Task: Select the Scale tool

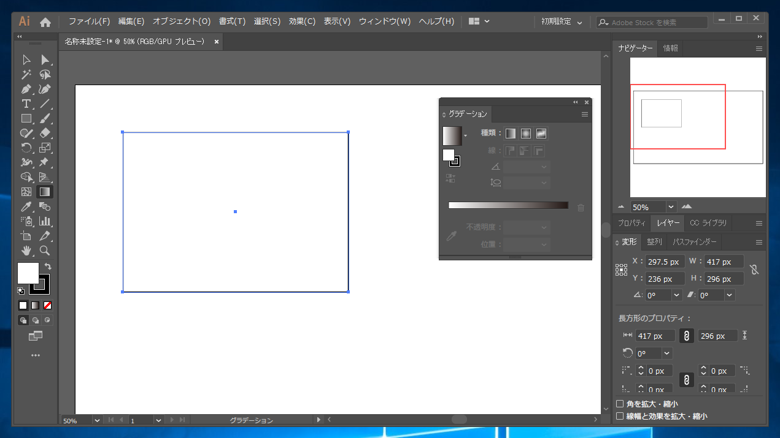Action: tap(45, 148)
